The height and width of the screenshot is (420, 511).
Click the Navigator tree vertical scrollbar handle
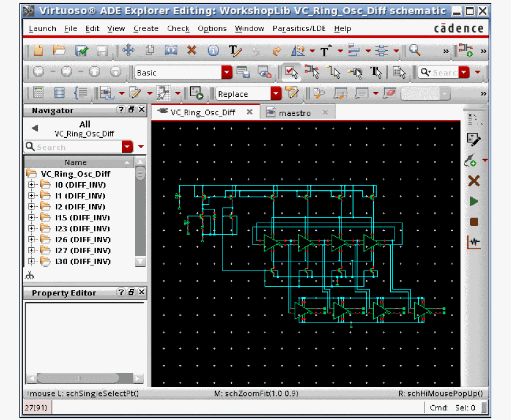140,174
